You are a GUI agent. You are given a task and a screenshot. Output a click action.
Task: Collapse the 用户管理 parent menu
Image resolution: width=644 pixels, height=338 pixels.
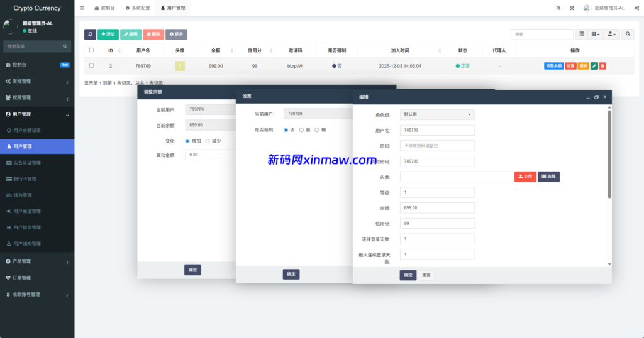37,114
